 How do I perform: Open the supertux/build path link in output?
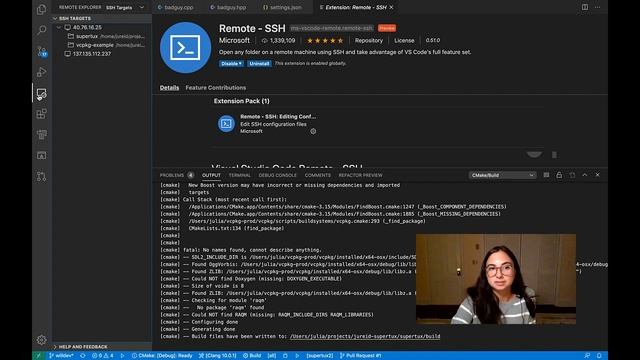[x=365, y=336]
